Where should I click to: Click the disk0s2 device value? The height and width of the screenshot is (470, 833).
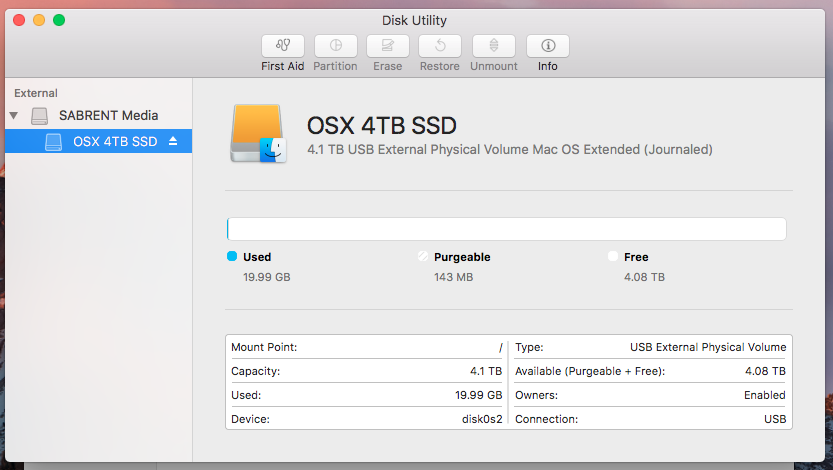pos(482,418)
